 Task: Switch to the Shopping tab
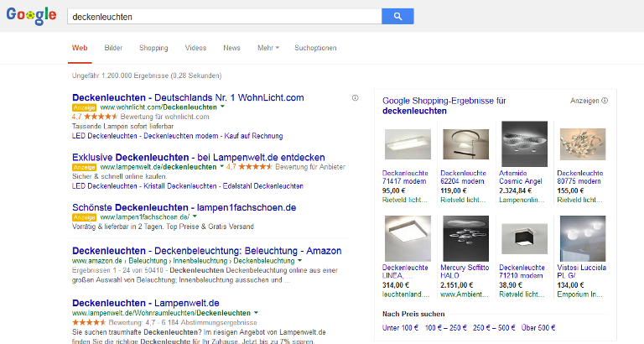pos(153,48)
